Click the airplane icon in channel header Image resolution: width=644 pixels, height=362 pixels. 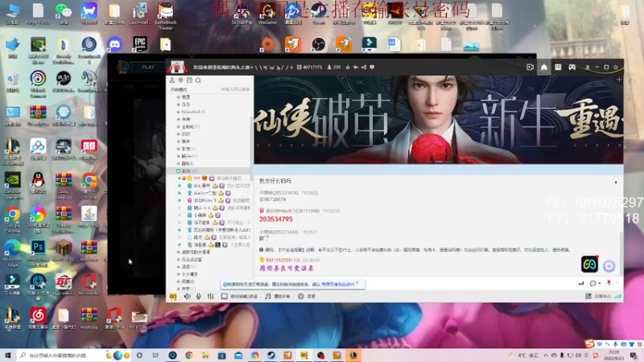pyautogui.click(x=356, y=67)
